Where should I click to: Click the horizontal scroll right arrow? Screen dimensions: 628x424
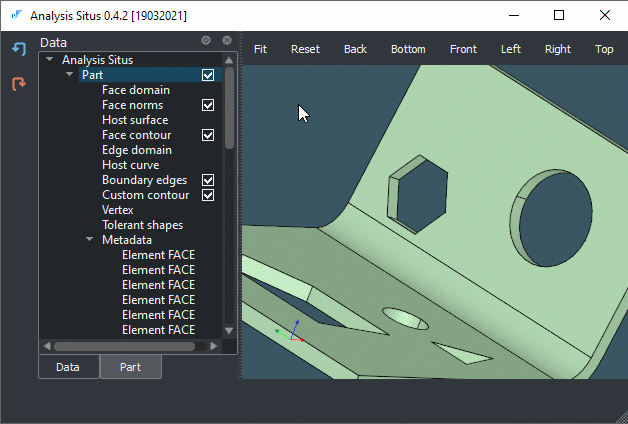214,346
